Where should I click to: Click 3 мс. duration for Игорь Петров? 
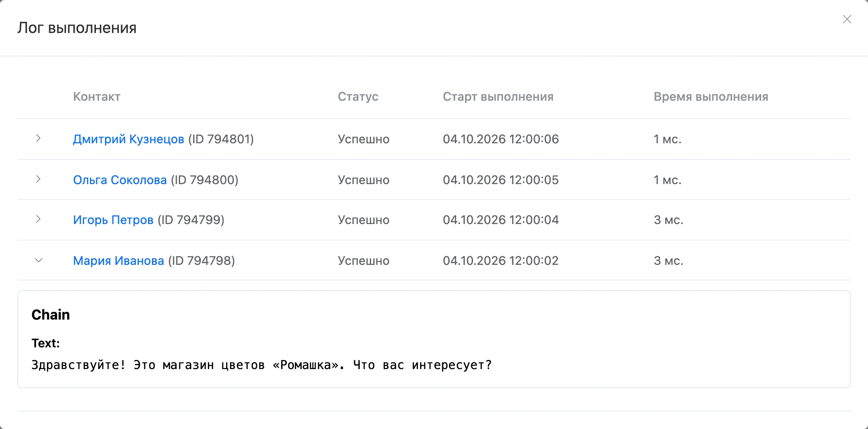click(x=668, y=220)
